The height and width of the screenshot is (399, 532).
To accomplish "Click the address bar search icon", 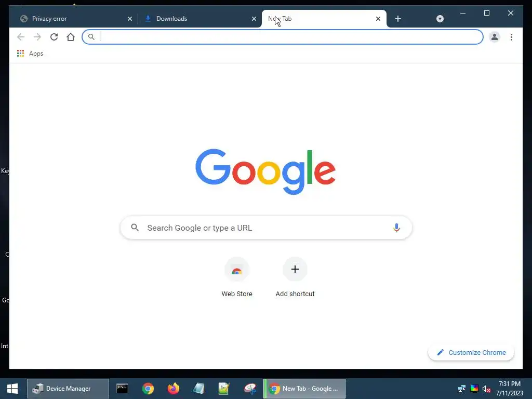I will coord(91,37).
